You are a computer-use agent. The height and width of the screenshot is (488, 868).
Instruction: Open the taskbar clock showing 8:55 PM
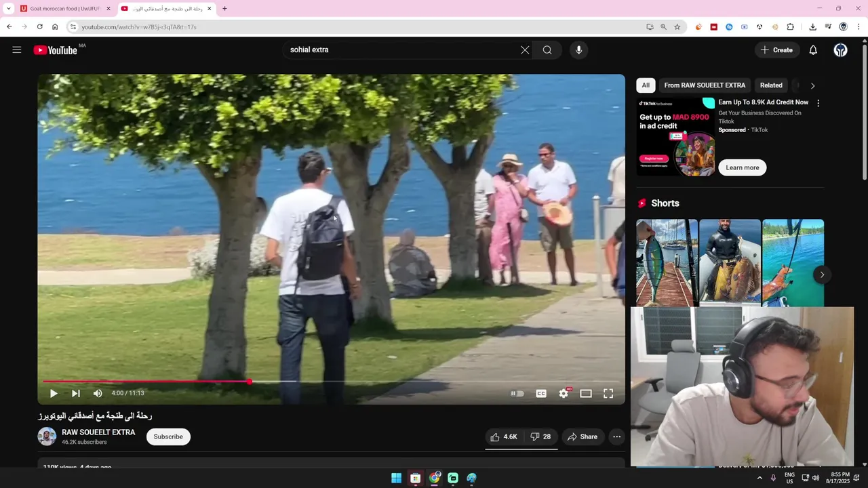tap(840, 478)
